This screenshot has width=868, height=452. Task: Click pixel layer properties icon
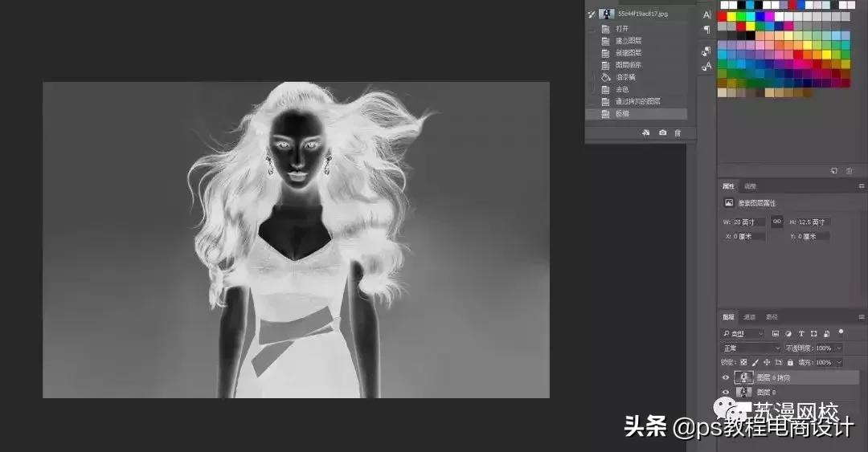[729, 203]
